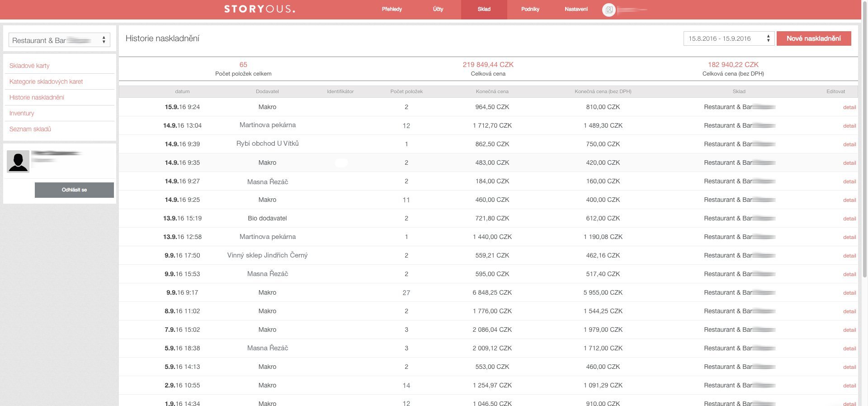Click the total item count 65

point(243,65)
